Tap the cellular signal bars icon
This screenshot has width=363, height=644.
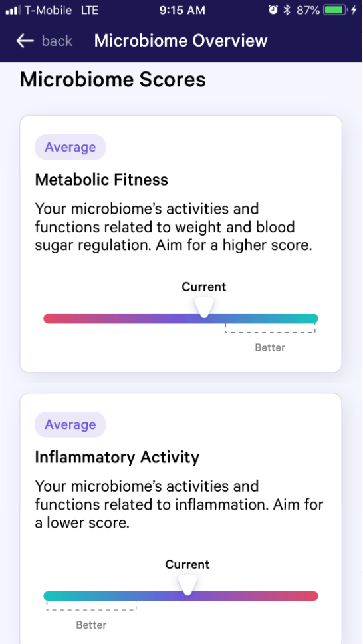click(x=13, y=10)
